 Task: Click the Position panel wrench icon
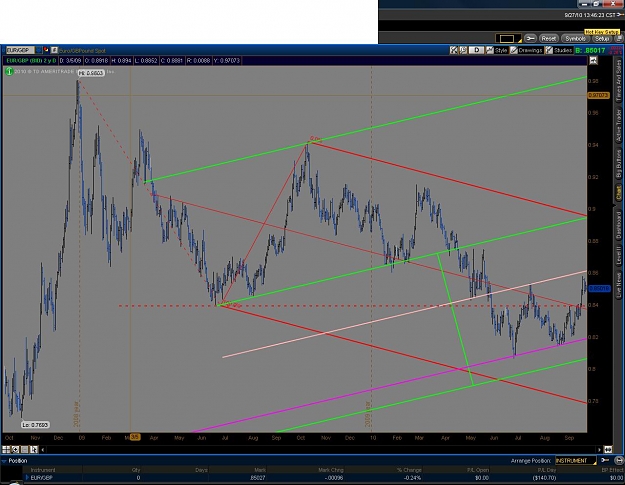(x=605, y=461)
